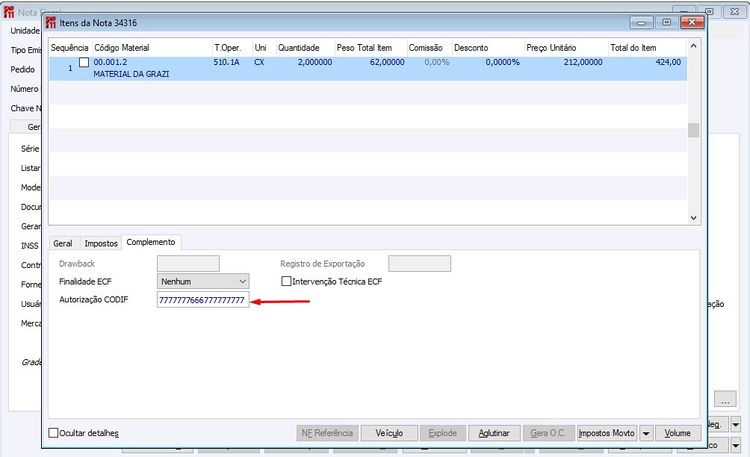Enable Intervenção Técnica ECF checkbox
Image resolution: width=750 pixels, height=457 pixels.
click(286, 281)
